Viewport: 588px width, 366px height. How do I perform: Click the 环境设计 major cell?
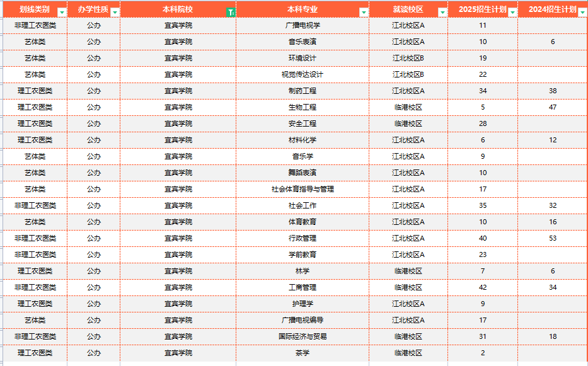click(x=303, y=58)
